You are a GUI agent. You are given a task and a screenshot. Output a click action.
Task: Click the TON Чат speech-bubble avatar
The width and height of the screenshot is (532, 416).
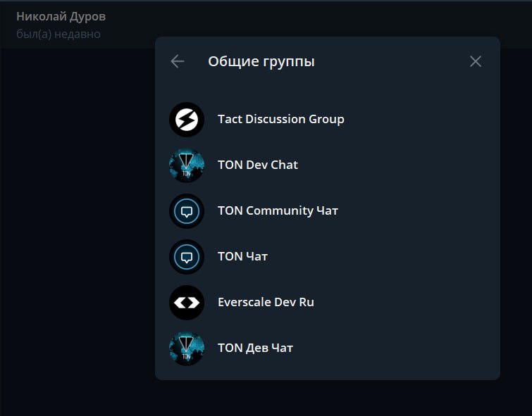(x=187, y=257)
